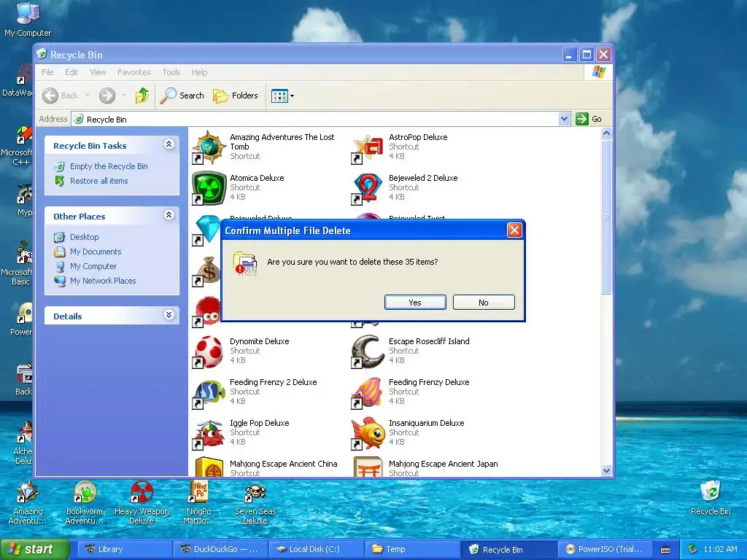Switch to Library taskbar button
Screen dimensions: 747x560
coord(124,550)
